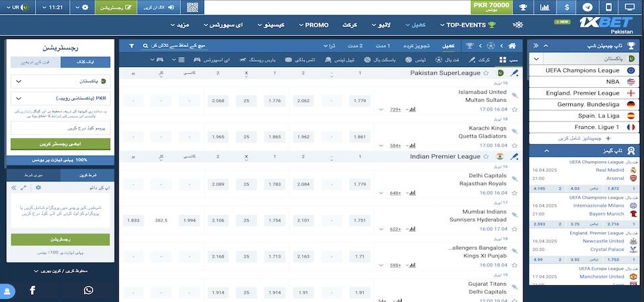Image resolution: width=644 pixels, height=302 pixels.
Task: Expand the bet slip with arrows icon
Action: pos(23,188)
